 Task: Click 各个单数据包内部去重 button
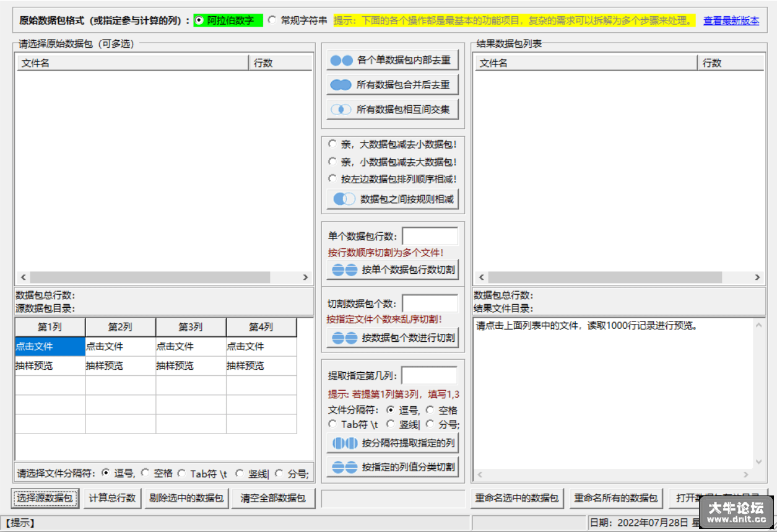(x=393, y=61)
